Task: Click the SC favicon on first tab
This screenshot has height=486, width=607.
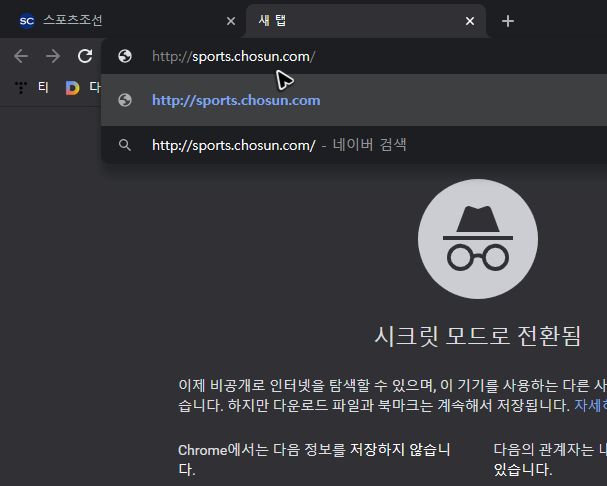Action: 27,21
